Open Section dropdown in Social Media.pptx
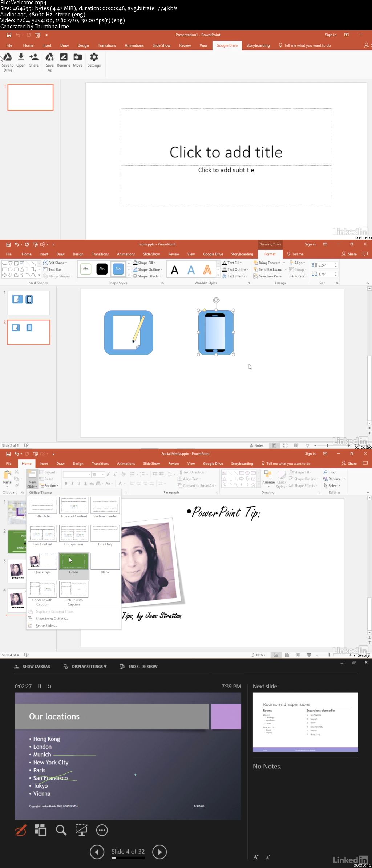372x868 pixels. tap(49, 486)
